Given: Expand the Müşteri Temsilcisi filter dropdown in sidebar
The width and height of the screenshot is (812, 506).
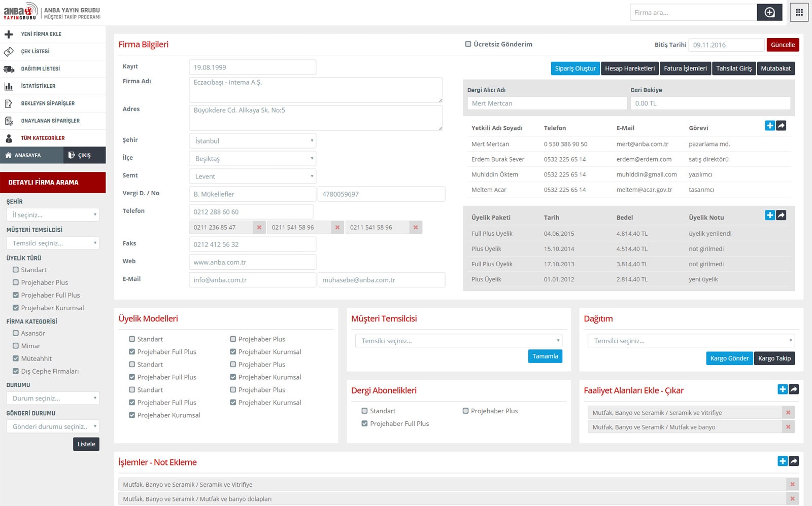Looking at the screenshot, I should [53, 243].
